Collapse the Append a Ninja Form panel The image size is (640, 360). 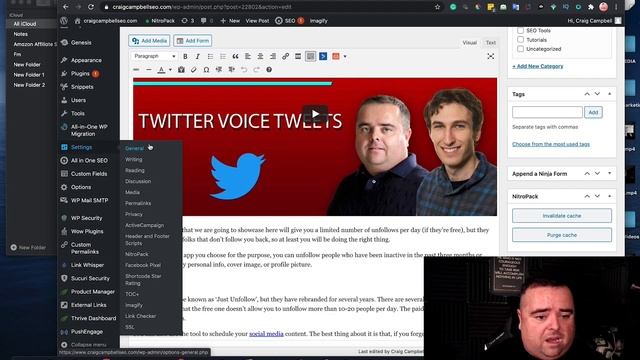(x=610, y=173)
